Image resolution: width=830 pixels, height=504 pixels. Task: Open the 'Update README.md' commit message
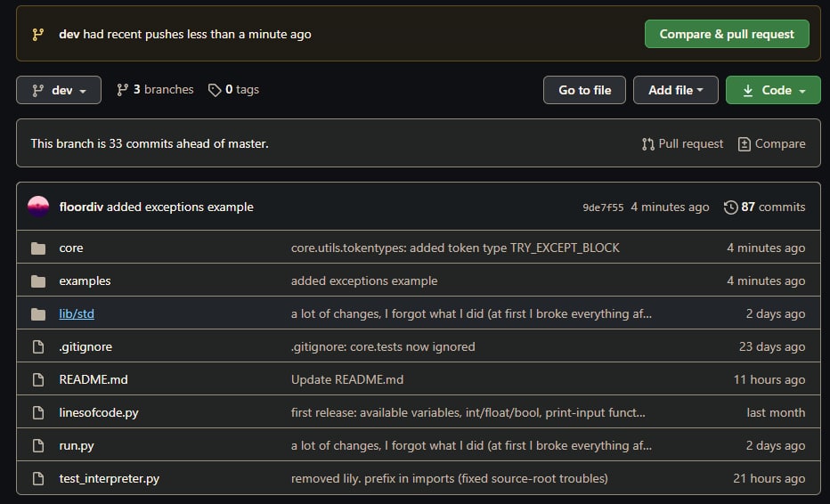[x=347, y=379]
